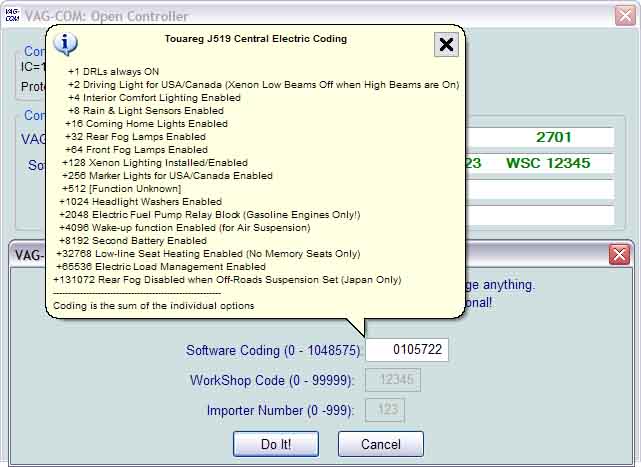Viewport: 641px width, 467px height.
Task: Click '+2048 Electric Fuel Pump Relay Block'
Action: (210, 215)
